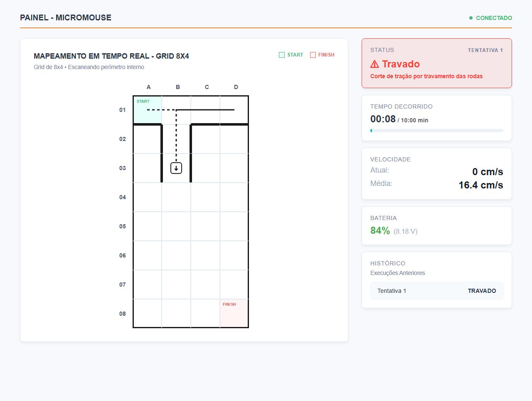Click the red Status Travado card
Viewport: 532px width, 401px height.
pos(437,63)
